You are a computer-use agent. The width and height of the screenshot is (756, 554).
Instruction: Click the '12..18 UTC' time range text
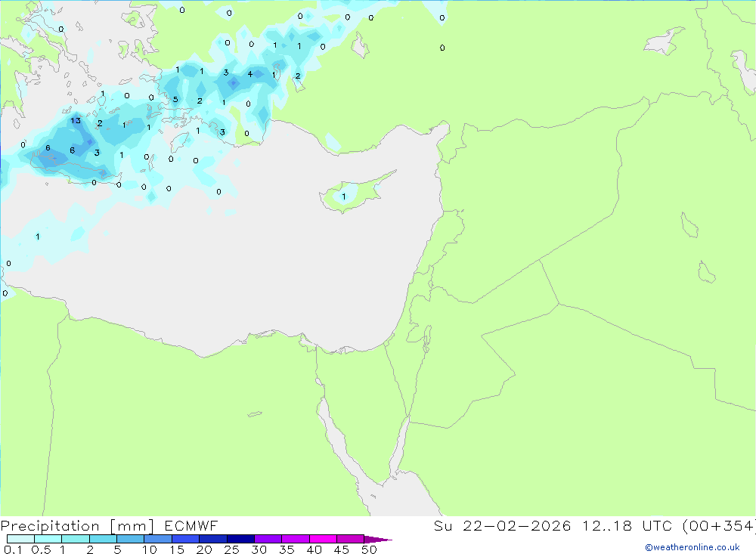pyautogui.click(x=627, y=525)
